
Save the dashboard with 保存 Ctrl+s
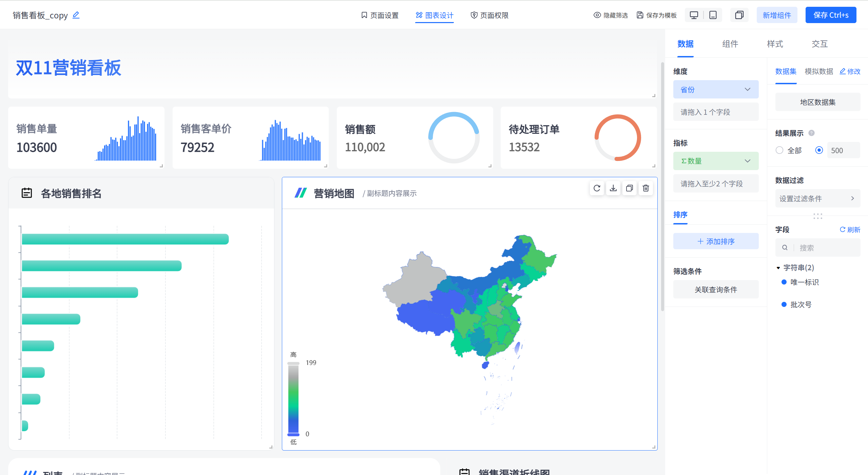click(x=831, y=15)
